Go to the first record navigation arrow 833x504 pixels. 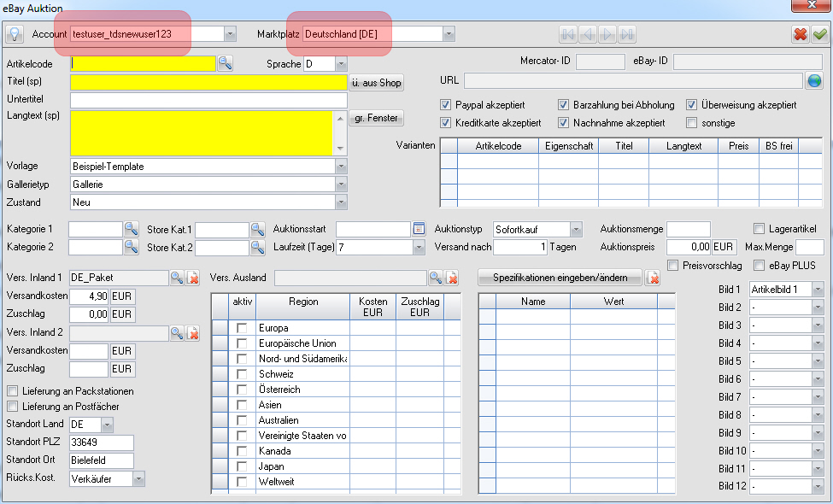click(568, 34)
